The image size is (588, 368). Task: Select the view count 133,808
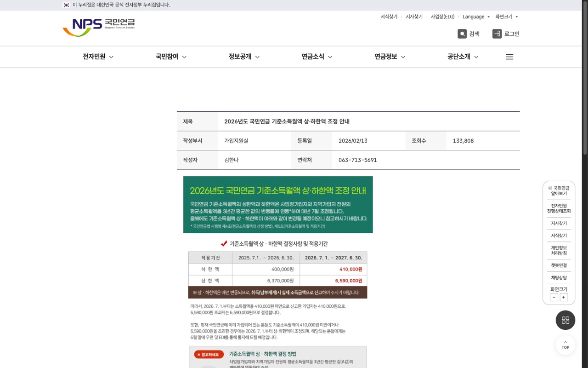point(463,141)
